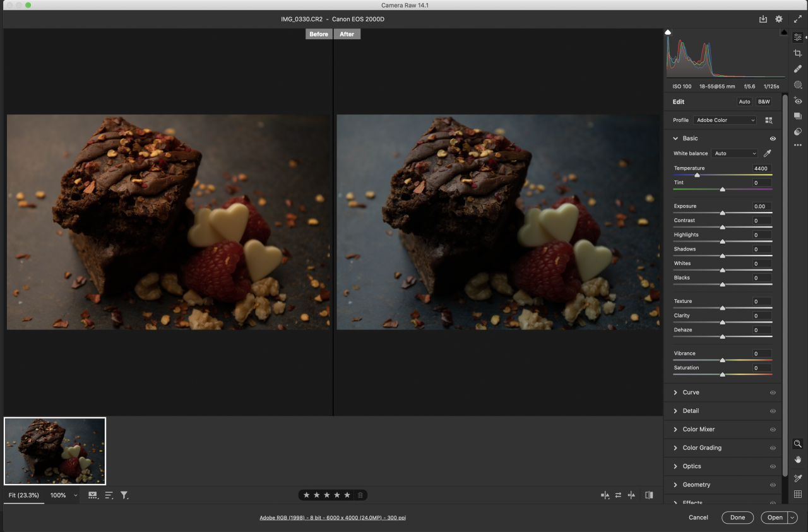Pick the White Balance eyedropper tool
Screen dimensions: 808x532
[768, 153]
